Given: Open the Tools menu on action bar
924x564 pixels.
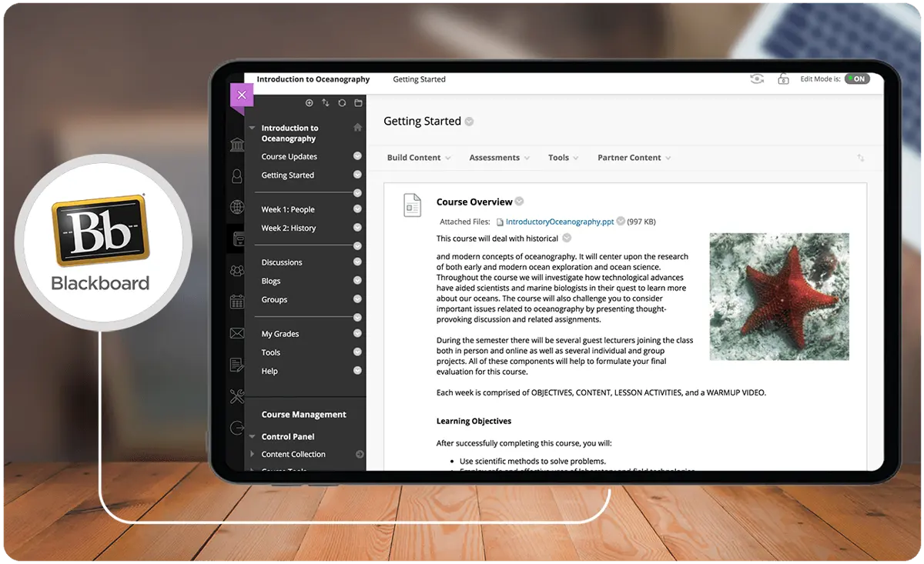Looking at the screenshot, I should tap(563, 158).
